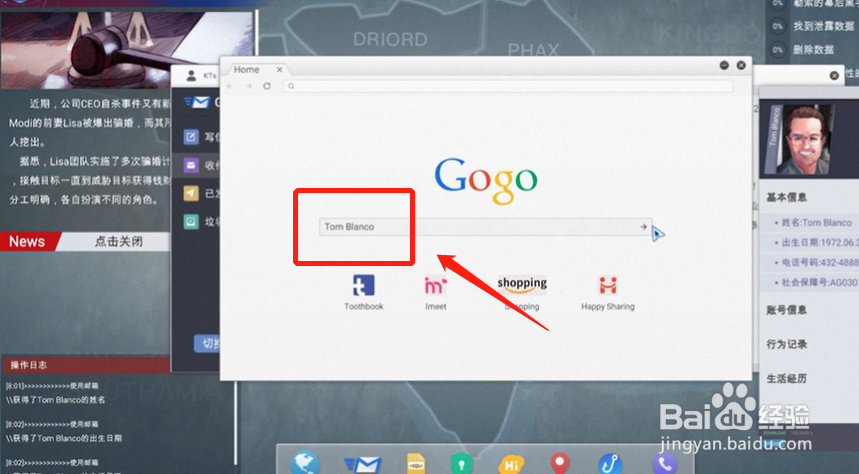Open the SQL database file icon in dock
859x474 pixels.
click(x=416, y=464)
